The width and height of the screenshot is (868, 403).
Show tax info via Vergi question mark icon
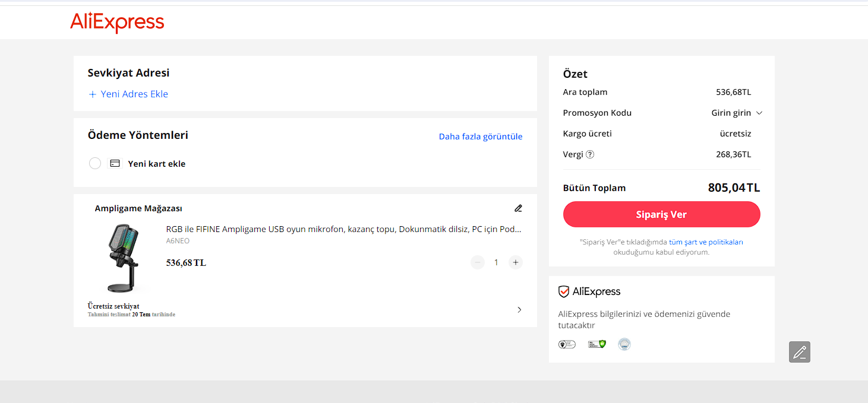[x=590, y=154]
